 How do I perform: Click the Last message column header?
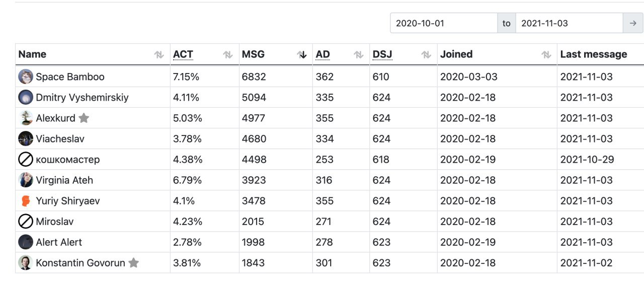(594, 54)
